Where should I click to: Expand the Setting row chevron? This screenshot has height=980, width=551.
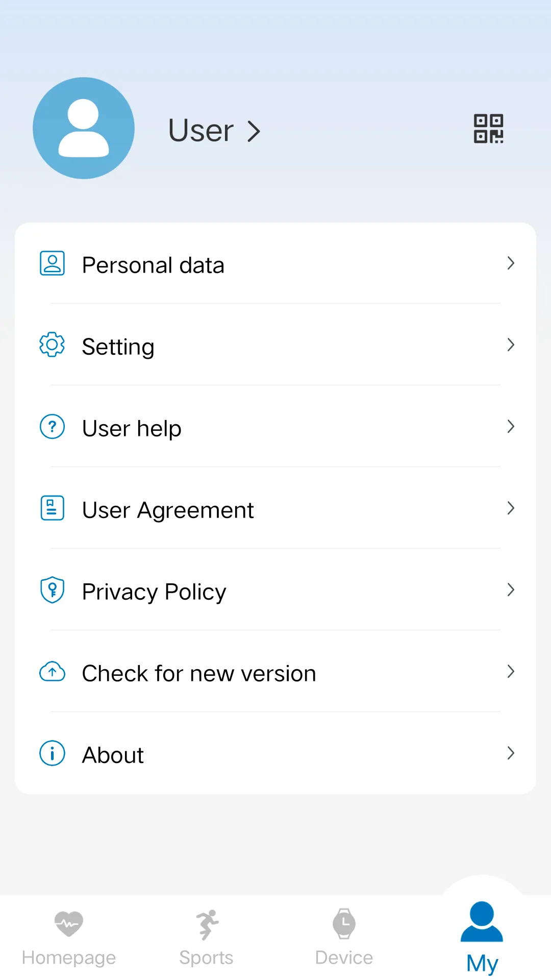tap(511, 345)
